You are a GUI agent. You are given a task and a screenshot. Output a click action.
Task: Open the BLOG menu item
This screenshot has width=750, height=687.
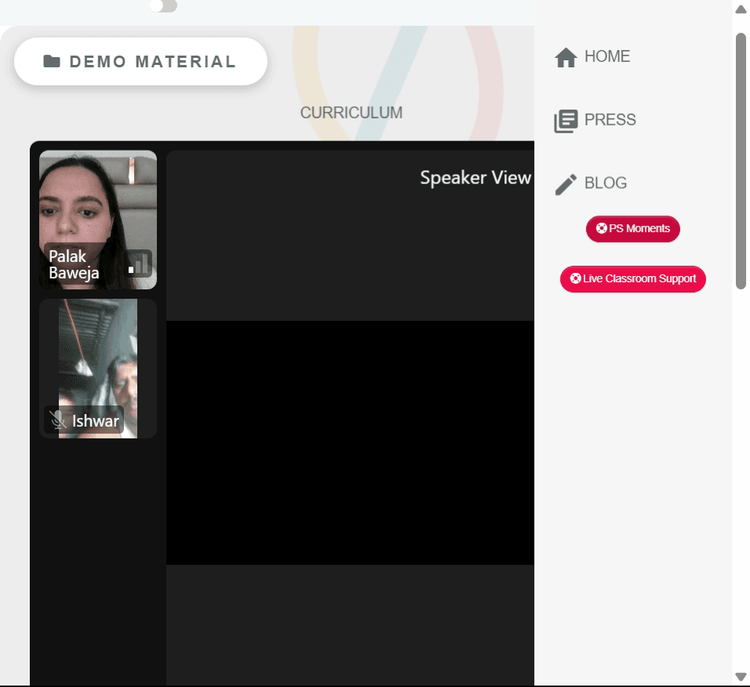591,183
